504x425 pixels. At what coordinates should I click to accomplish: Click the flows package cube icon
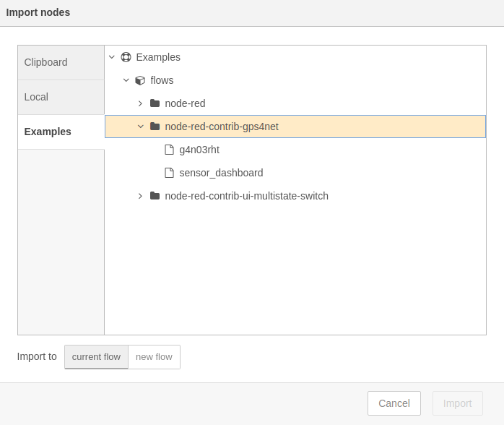pos(140,80)
